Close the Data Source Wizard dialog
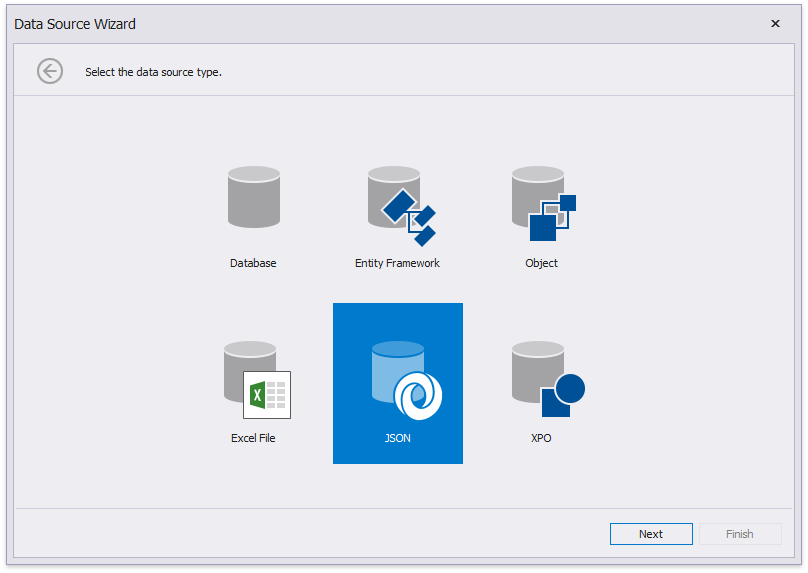The width and height of the screenshot is (808, 573). point(775,24)
